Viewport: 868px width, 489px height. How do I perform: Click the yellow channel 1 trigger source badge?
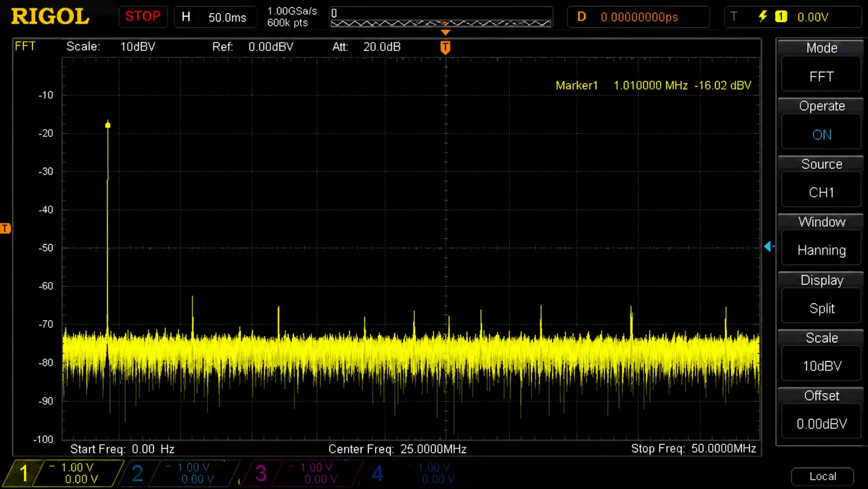point(781,17)
